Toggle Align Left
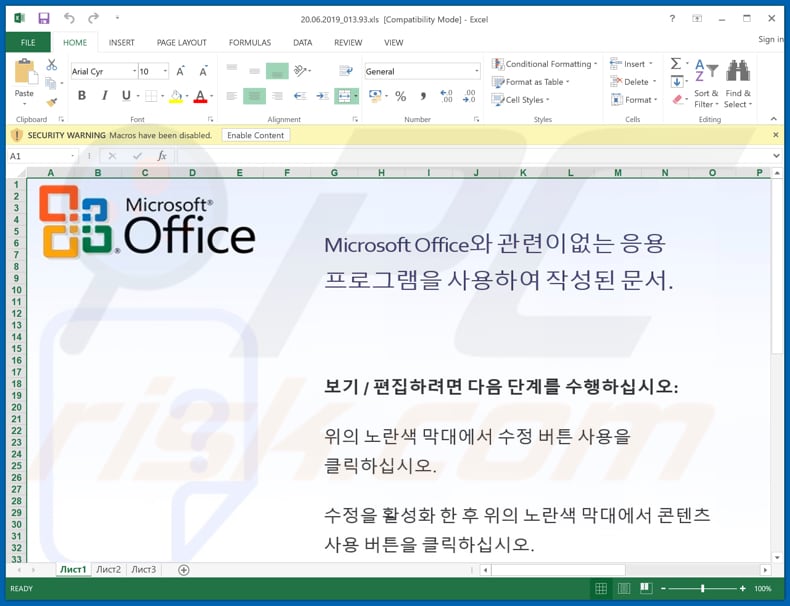Image resolution: width=790 pixels, height=606 pixels. point(232,96)
